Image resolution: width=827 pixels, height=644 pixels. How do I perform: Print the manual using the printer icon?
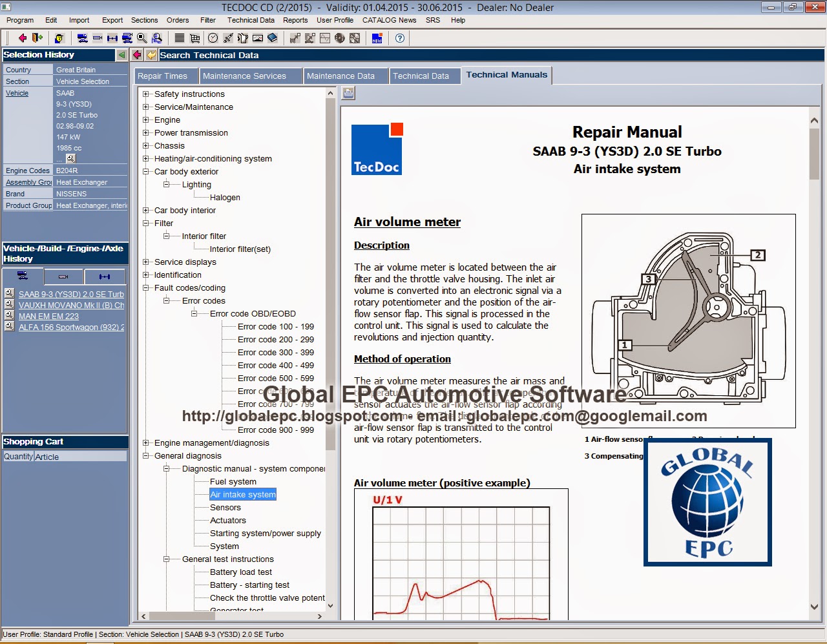tap(348, 93)
